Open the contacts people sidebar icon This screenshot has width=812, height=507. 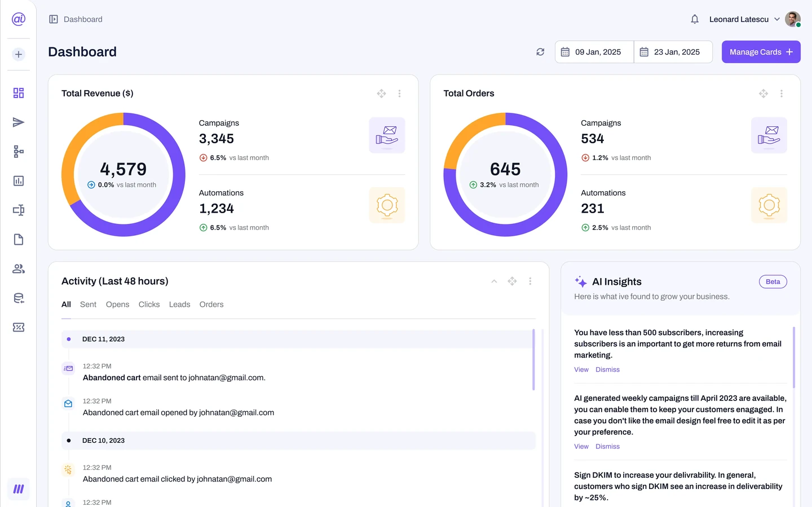point(19,269)
